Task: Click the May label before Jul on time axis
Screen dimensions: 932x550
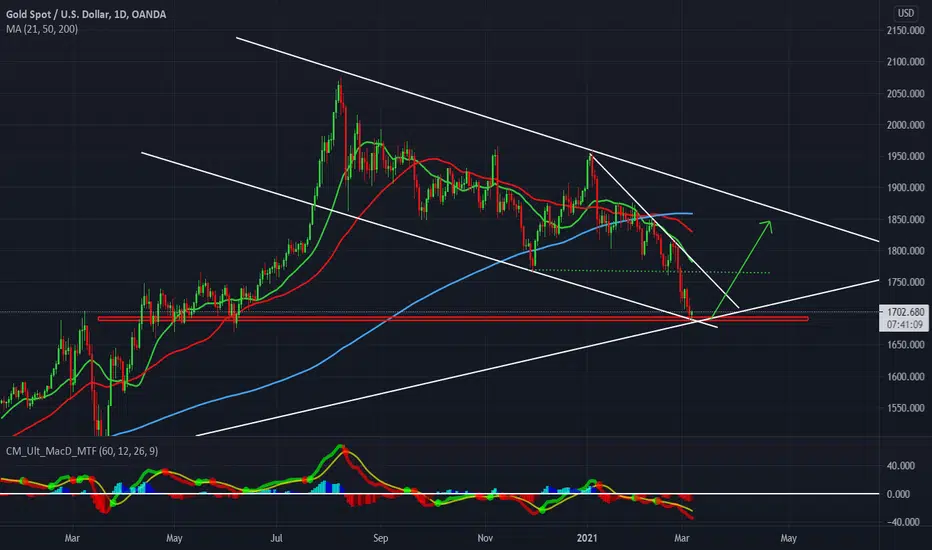Action: pyautogui.click(x=174, y=538)
